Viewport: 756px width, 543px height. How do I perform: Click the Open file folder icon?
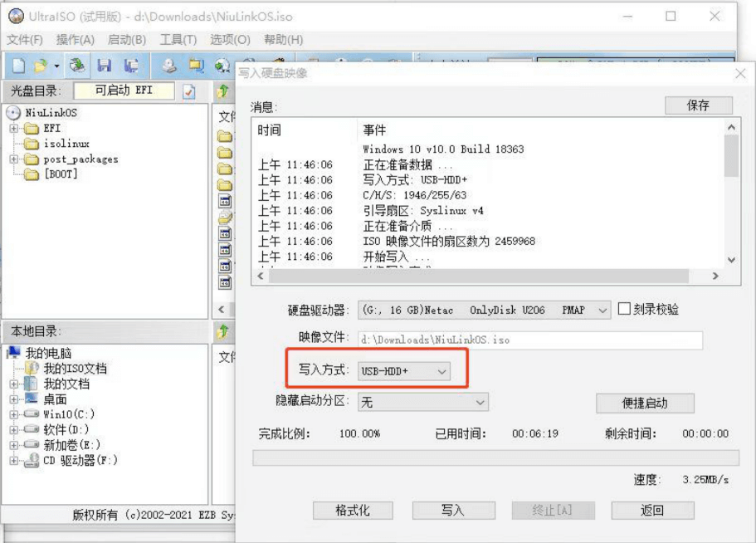tap(41, 66)
